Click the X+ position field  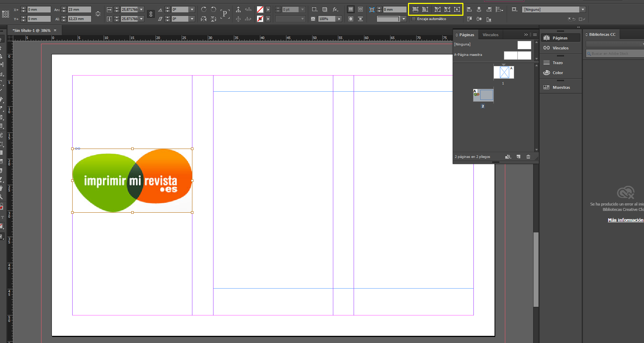39,9
